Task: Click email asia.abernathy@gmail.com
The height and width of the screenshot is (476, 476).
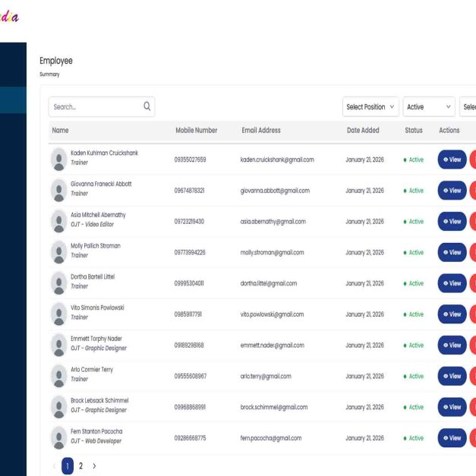Action: (273, 222)
